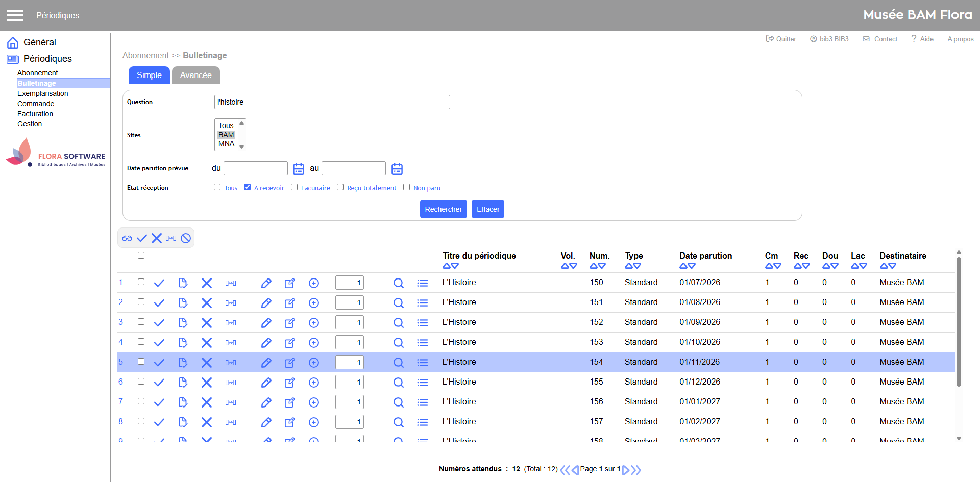
Task: Click the edit-note icon in row 5
Action: coord(290,363)
